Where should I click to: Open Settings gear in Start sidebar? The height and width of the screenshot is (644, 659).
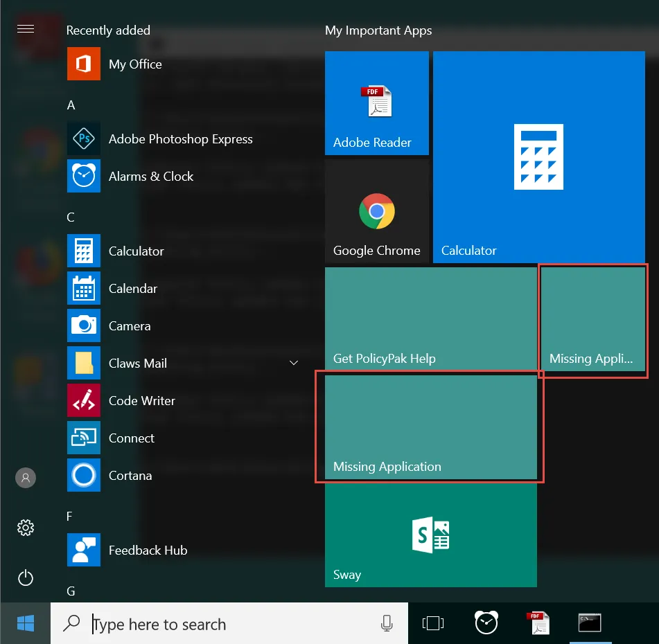[26, 528]
